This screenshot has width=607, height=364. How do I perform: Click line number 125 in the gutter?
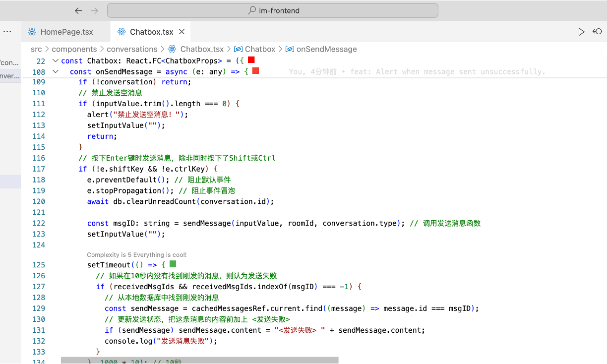tap(38, 265)
